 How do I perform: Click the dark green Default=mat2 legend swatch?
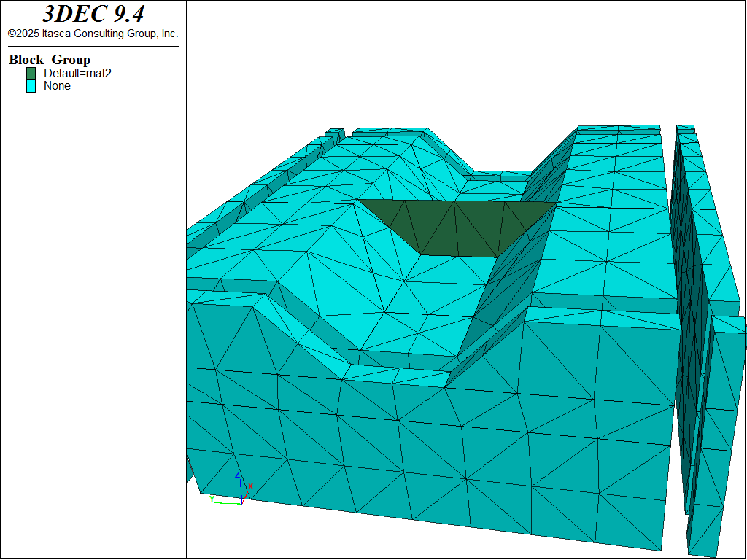[31, 74]
